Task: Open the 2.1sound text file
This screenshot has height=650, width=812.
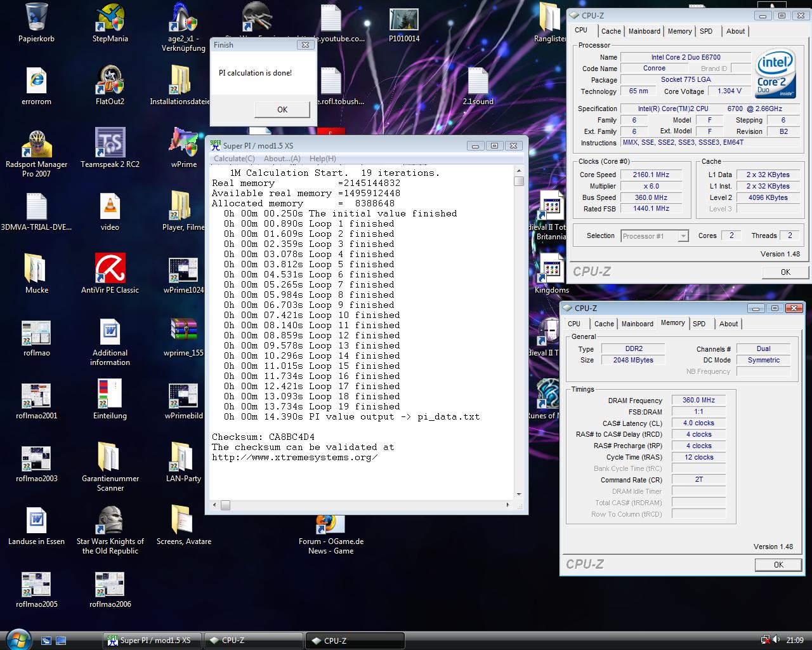Action: [478, 80]
